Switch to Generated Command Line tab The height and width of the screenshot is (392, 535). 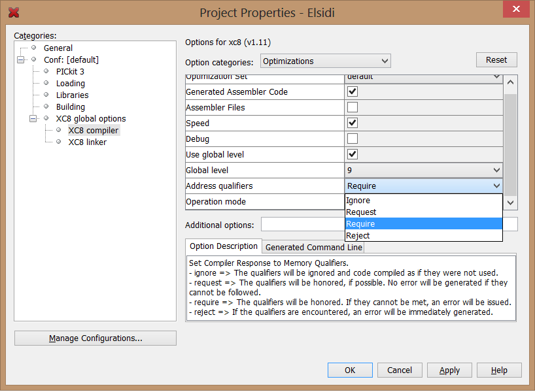point(313,247)
